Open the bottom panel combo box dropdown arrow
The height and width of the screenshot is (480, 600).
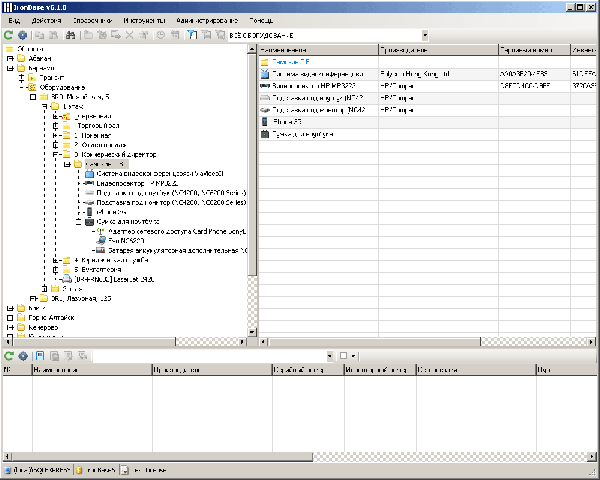[329, 355]
